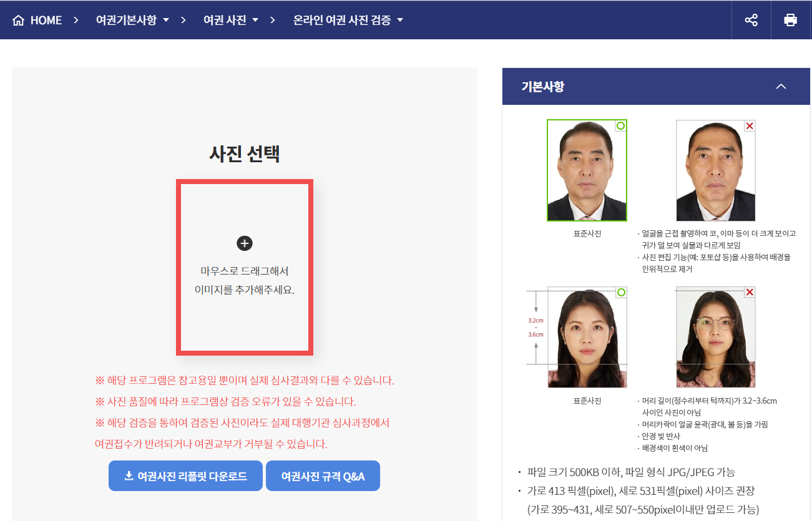Click warning 사진 품질에 따라 프로그램상 검증 오류

tap(225, 402)
